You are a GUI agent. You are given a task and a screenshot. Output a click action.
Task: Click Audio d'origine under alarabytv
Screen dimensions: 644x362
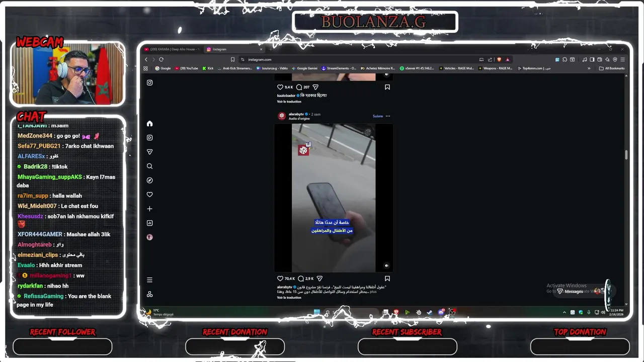coord(299,119)
